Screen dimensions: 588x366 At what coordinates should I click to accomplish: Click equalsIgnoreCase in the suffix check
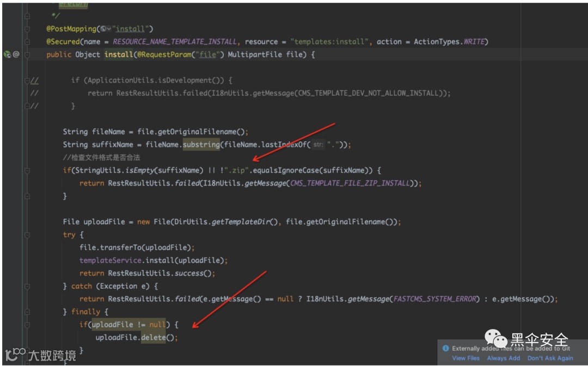click(286, 170)
